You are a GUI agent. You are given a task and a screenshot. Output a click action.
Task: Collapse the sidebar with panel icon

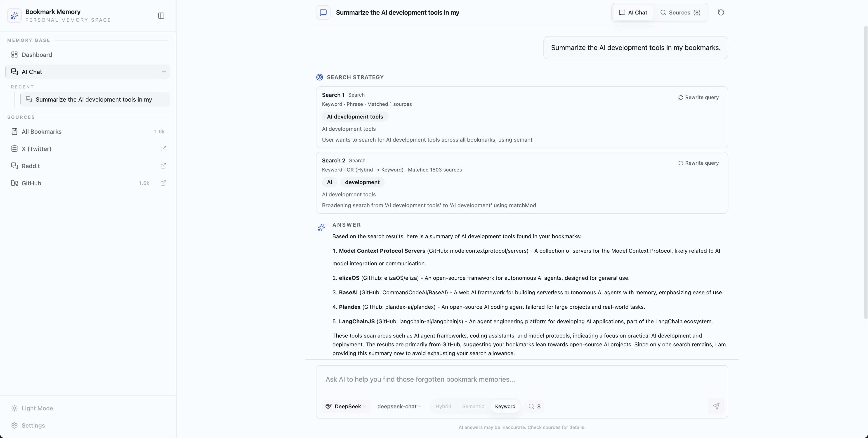click(x=161, y=16)
